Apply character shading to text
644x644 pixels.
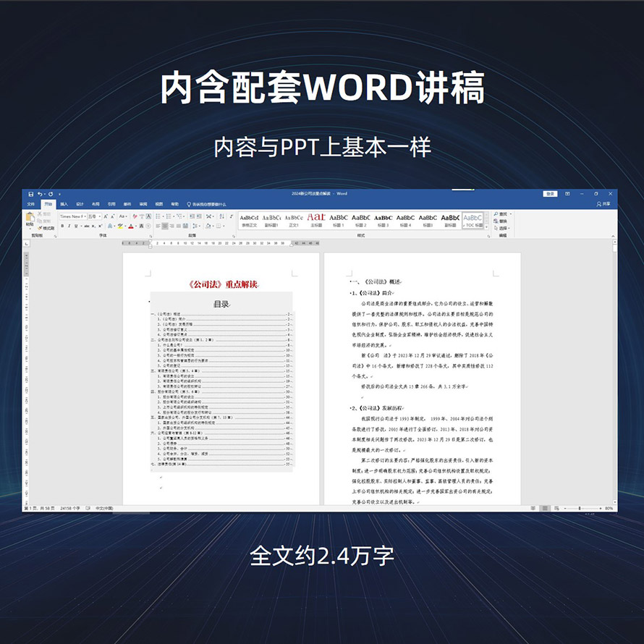click(x=141, y=226)
